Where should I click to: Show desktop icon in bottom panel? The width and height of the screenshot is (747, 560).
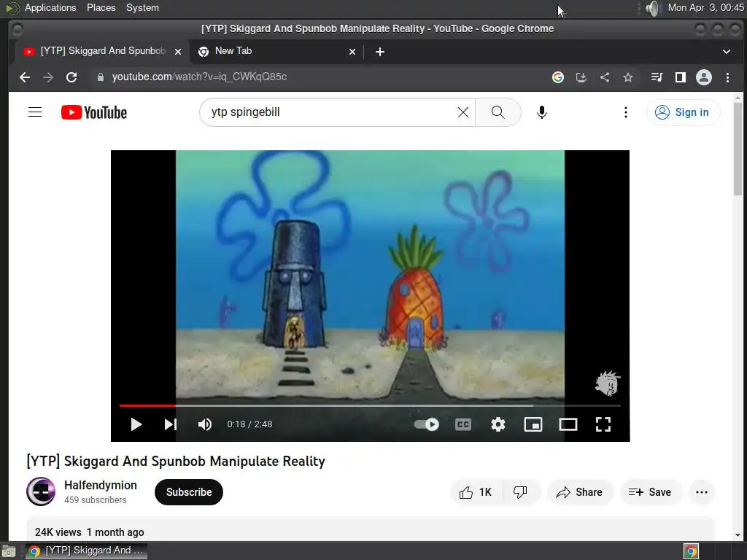(9, 551)
